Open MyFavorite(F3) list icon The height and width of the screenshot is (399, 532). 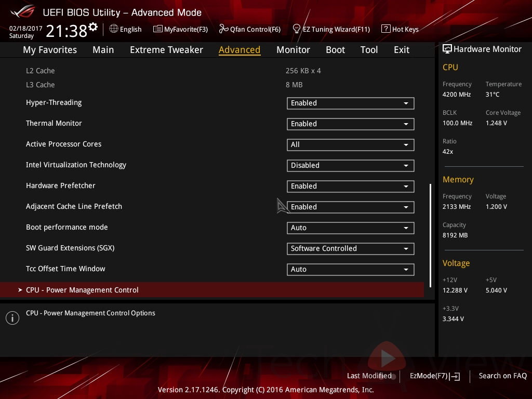point(157,29)
